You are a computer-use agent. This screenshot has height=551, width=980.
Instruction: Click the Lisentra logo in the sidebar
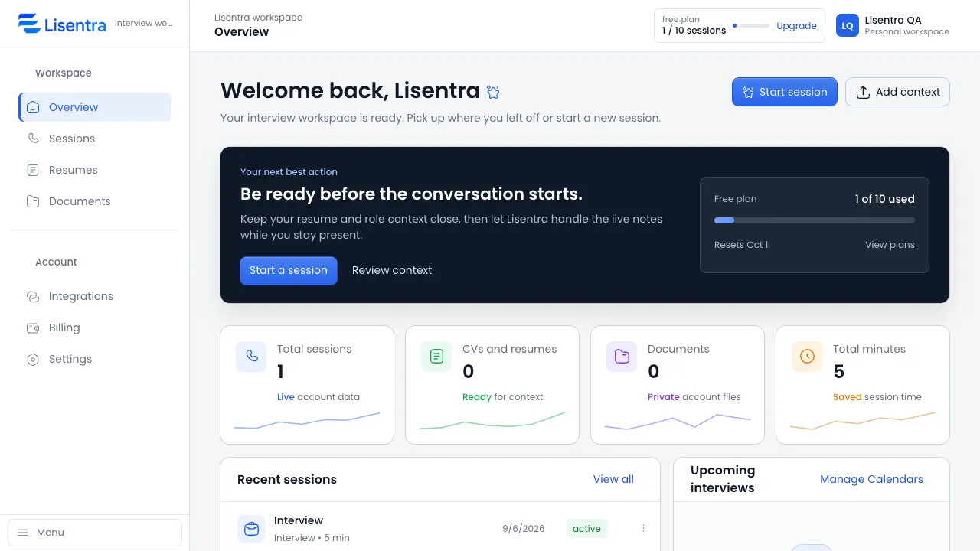click(62, 24)
